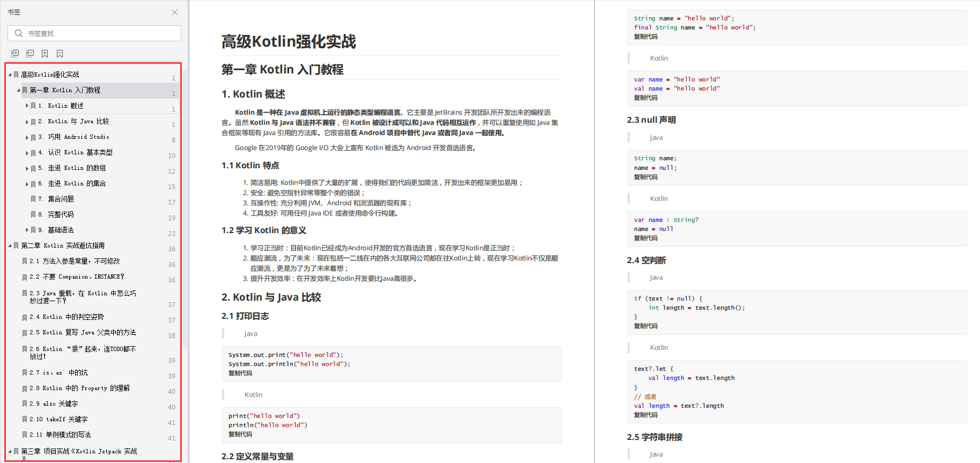Go to bookmark 7. 集合问题
Screen dimensions: 980x463
tap(56, 199)
